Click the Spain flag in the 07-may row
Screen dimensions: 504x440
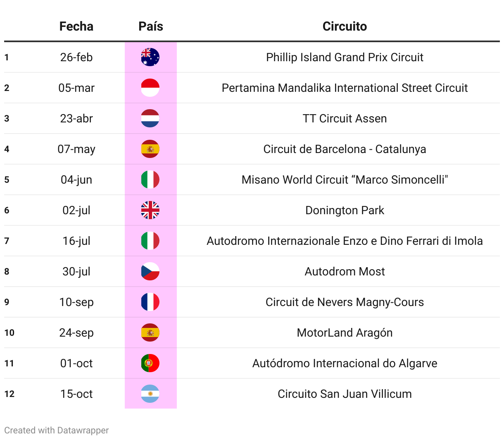click(150, 149)
